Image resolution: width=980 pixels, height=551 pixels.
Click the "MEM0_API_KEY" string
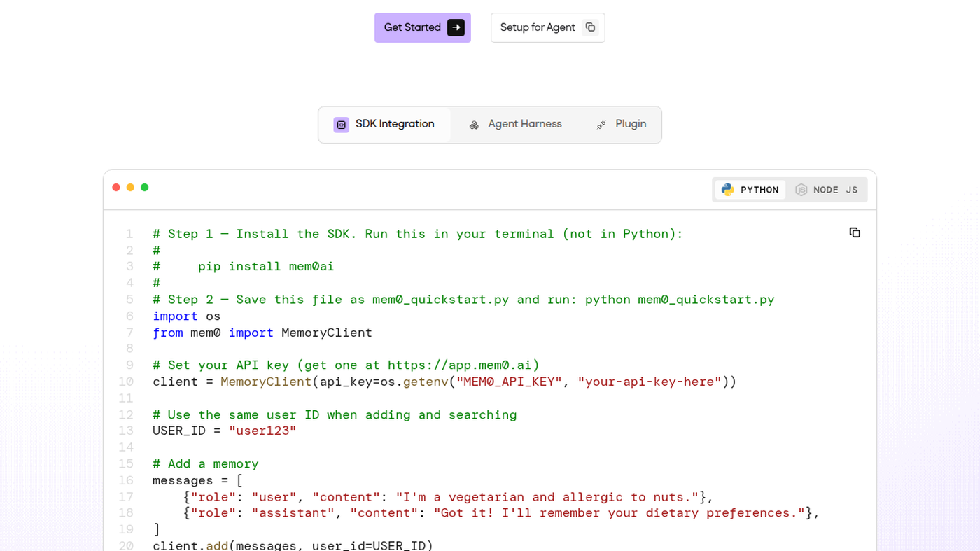point(509,382)
